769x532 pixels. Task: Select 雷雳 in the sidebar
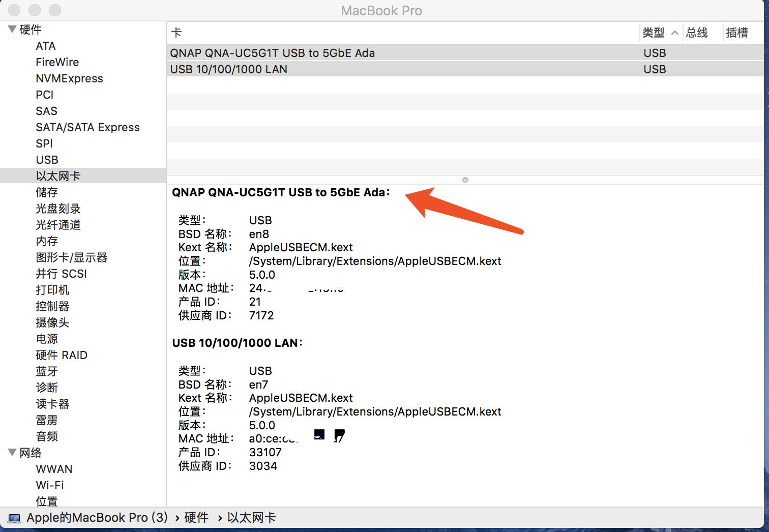click(47, 420)
